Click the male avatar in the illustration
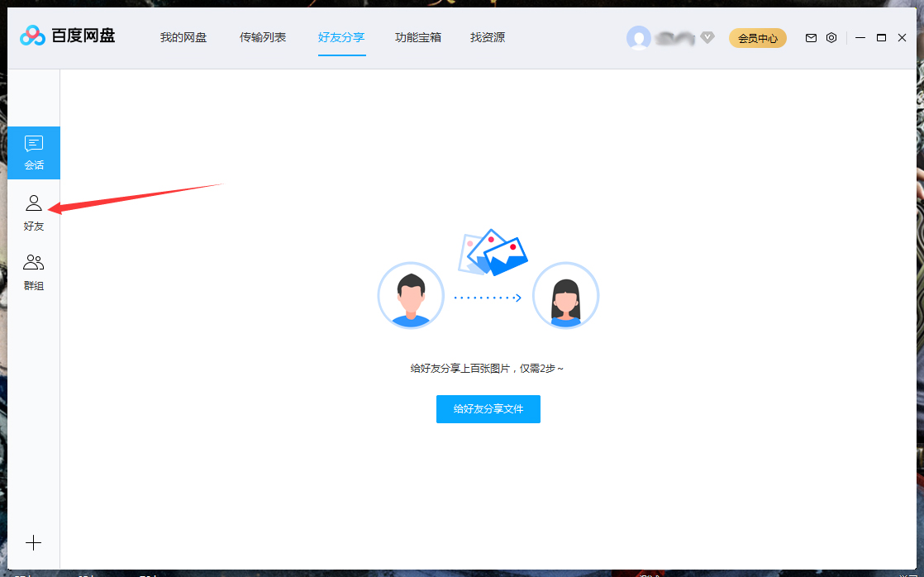 (x=411, y=295)
